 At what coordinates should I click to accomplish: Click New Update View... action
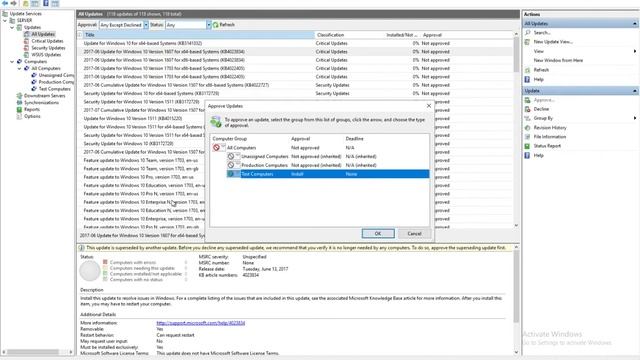[553, 42]
